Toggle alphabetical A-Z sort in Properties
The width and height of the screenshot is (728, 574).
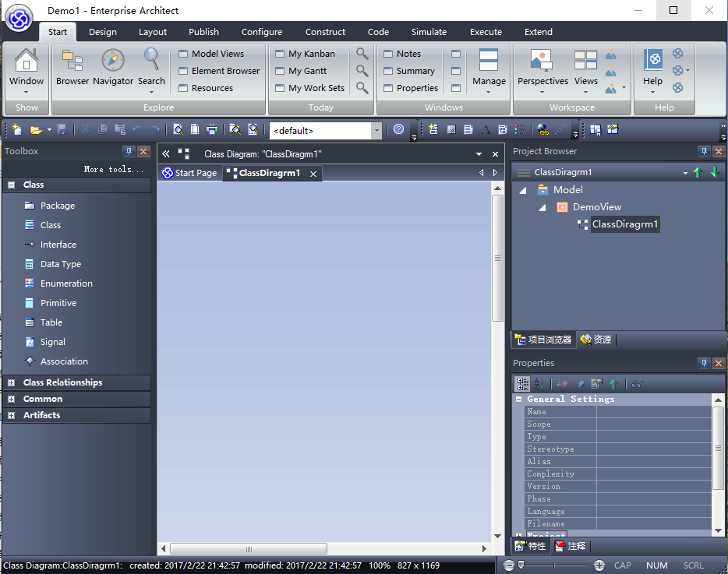pos(539,384)
